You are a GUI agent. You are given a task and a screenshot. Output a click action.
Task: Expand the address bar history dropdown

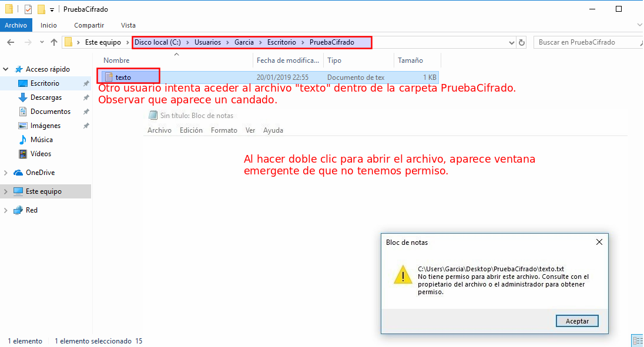coord(511,43)
